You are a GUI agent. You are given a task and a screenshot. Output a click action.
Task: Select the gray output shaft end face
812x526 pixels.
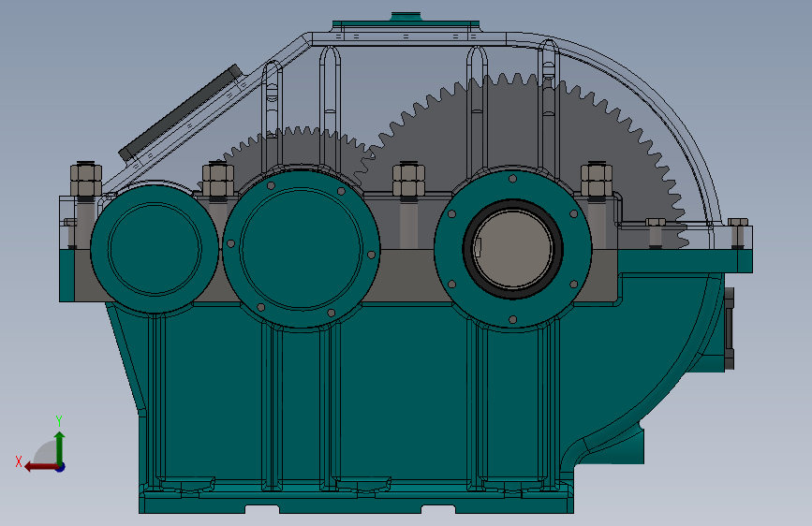click(x=513, y=250)
